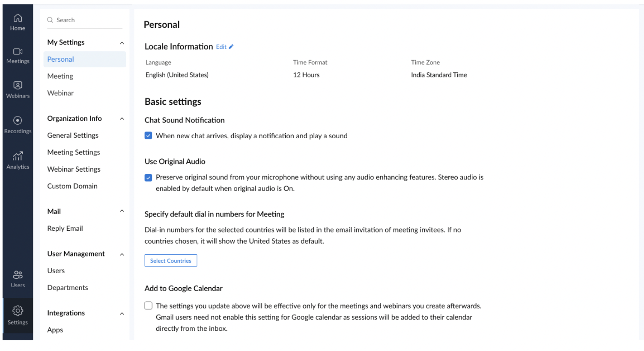Open Users under User Management
This screenshot has width=644, height=351.
pos(56,271)
